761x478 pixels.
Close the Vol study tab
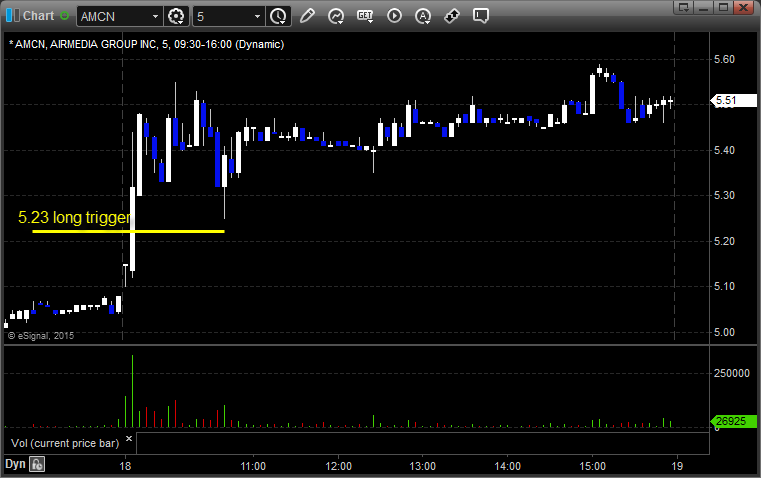click(129, 439)
